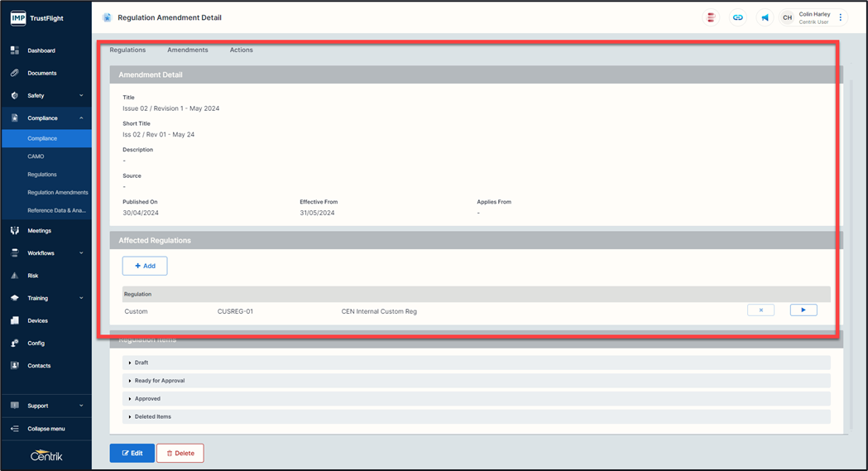Click the blue link icon in header
Screen dimensions: 868x471
pos(738,17)
